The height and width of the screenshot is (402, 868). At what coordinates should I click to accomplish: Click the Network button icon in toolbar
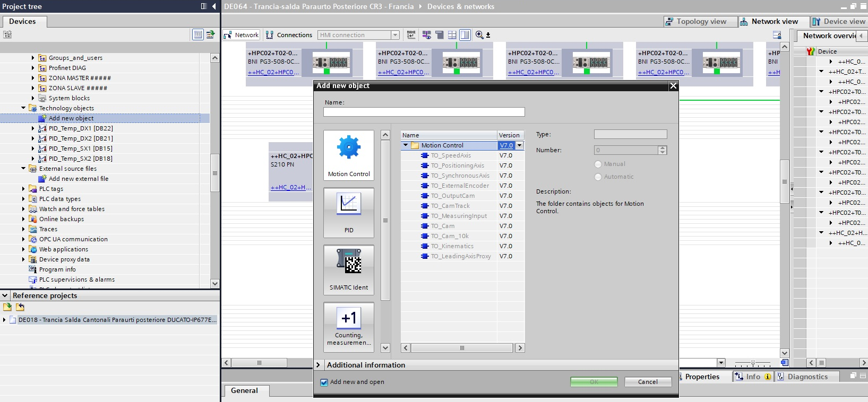241,35
